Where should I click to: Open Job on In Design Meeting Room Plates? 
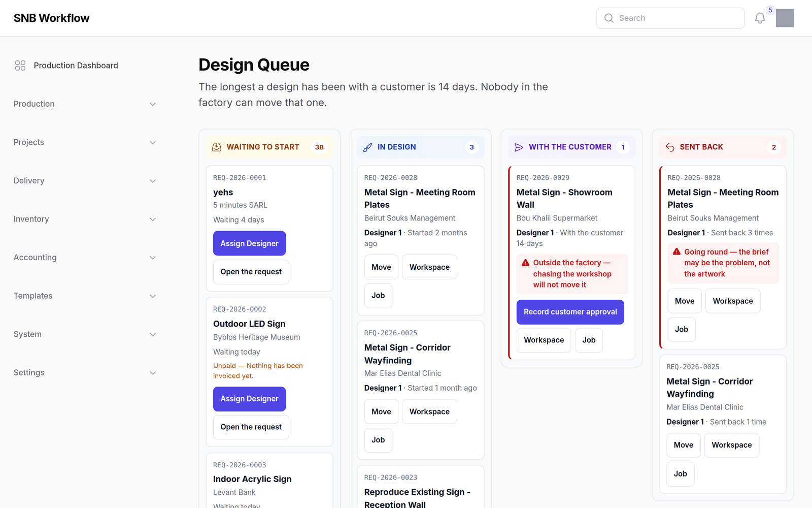pyautogui.click(x=378, y=296)
